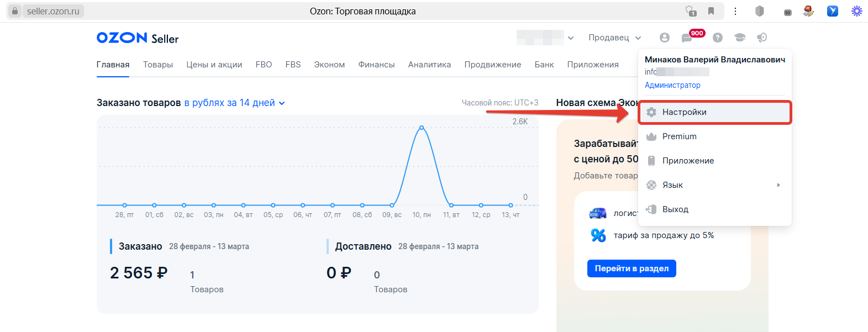This screenshot has width=868, height=332.
Task: Open the Эконом tab
Action: pyautogui.click(x=330, y=65)
